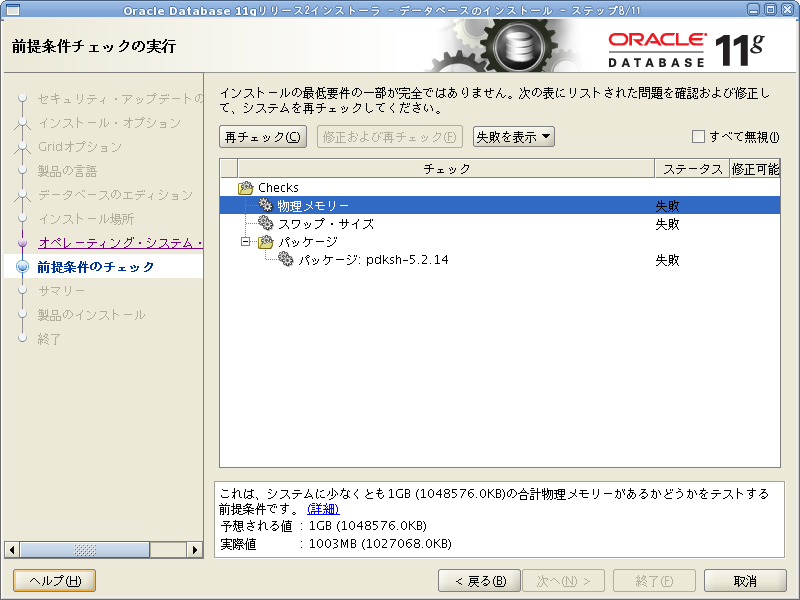The height and width of the screenshot is (600, 800).
Task: Select the Checks root node
Action: [x=278, y=188]
